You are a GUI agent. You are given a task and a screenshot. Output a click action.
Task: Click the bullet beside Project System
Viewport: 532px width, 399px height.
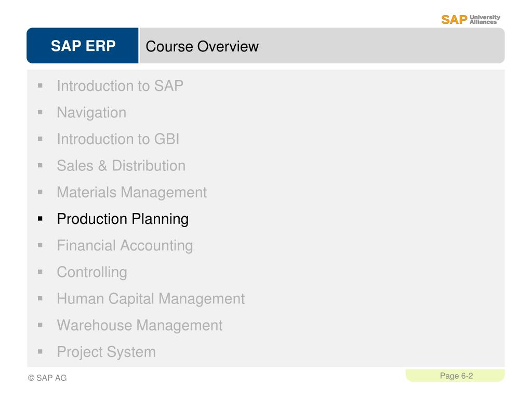coord(41,352)
